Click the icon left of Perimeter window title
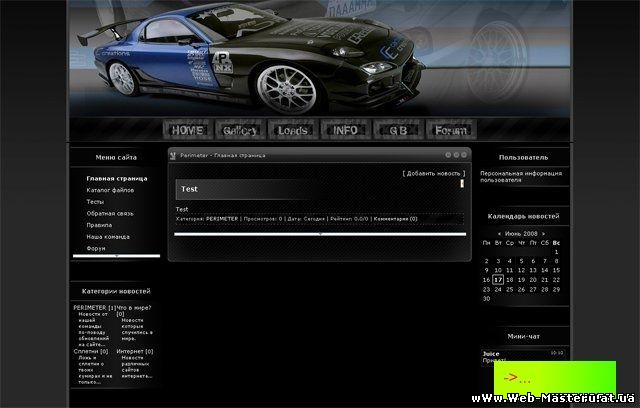The image size is (640, 408). click(x=173, y=155)
